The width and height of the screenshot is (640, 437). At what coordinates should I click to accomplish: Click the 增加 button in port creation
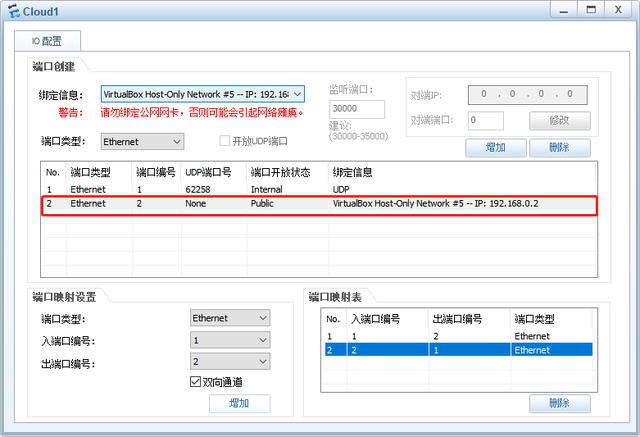(x=496, y=147)
